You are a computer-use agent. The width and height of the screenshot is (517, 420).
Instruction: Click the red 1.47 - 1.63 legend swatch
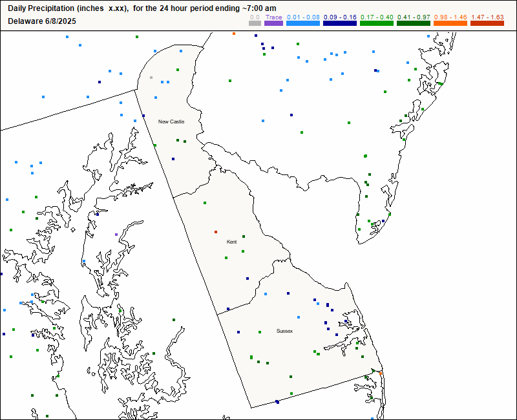click(x=487, y=23)
